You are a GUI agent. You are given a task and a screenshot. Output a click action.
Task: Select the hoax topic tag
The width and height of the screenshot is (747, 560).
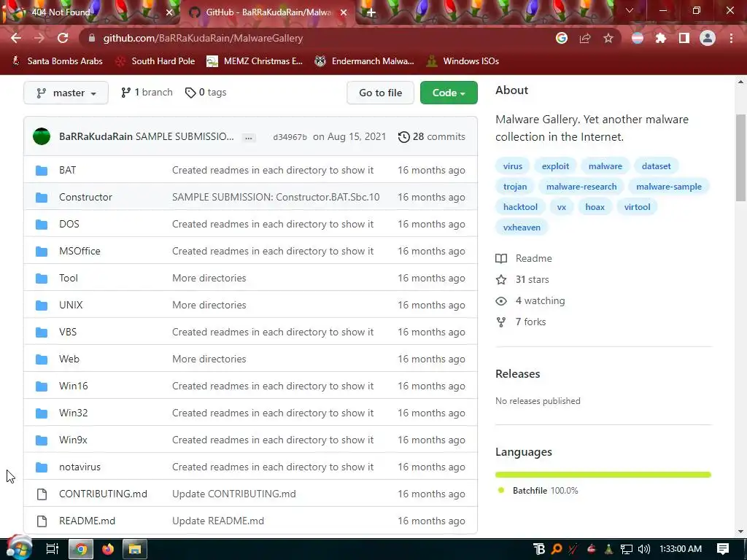(x=595, y=207)
